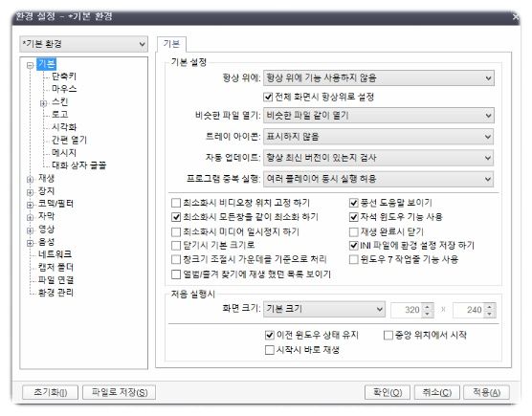Viewport: 532px width, 416px height.
Task: Confirm with the 확인(O) button
Action: point(388,392)
